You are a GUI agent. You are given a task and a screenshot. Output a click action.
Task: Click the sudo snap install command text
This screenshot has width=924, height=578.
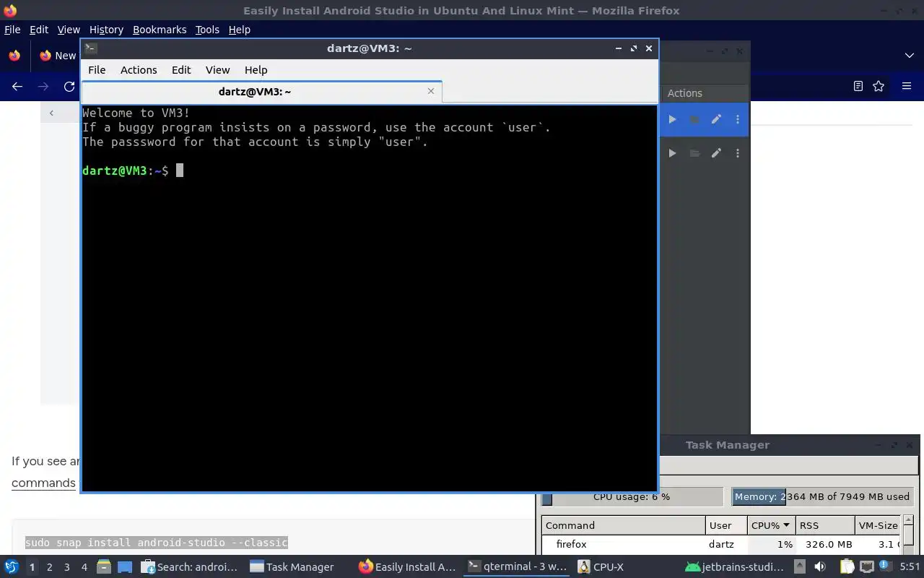[156, 543]
